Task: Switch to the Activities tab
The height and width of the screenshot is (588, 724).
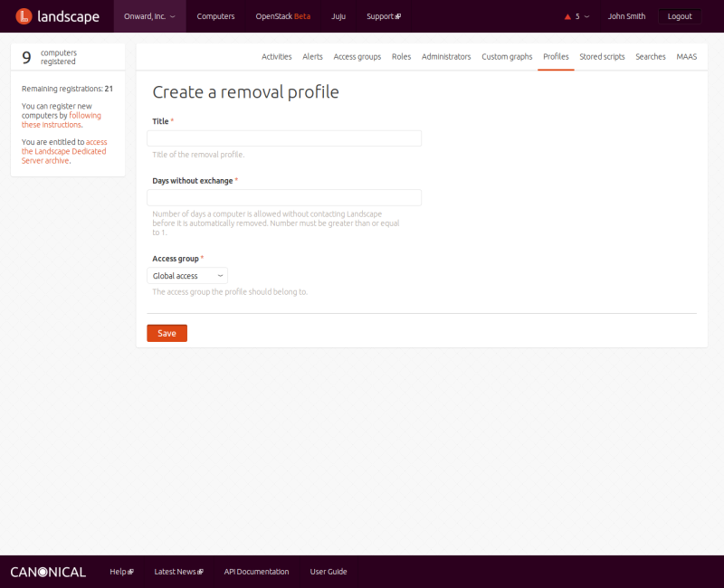Action: tap(276, 56)
